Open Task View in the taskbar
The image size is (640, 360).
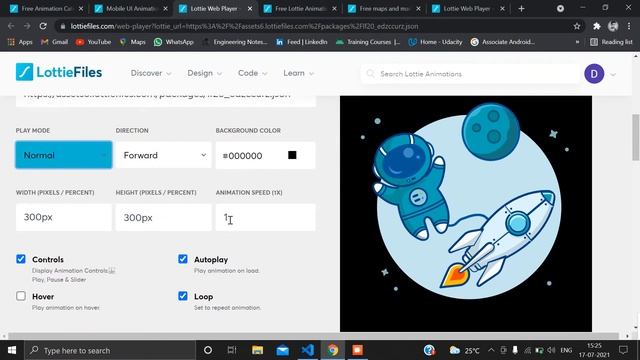coord(232,350)
